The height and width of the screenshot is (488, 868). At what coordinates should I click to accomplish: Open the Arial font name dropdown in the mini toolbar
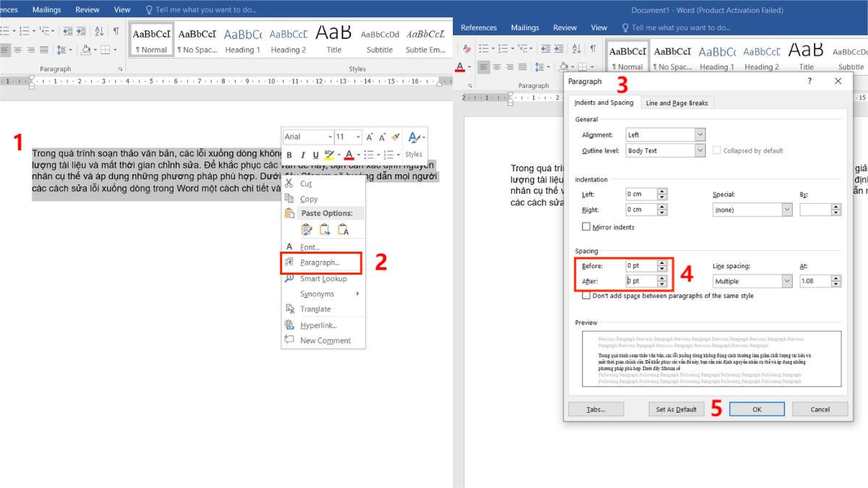point(330,137)
